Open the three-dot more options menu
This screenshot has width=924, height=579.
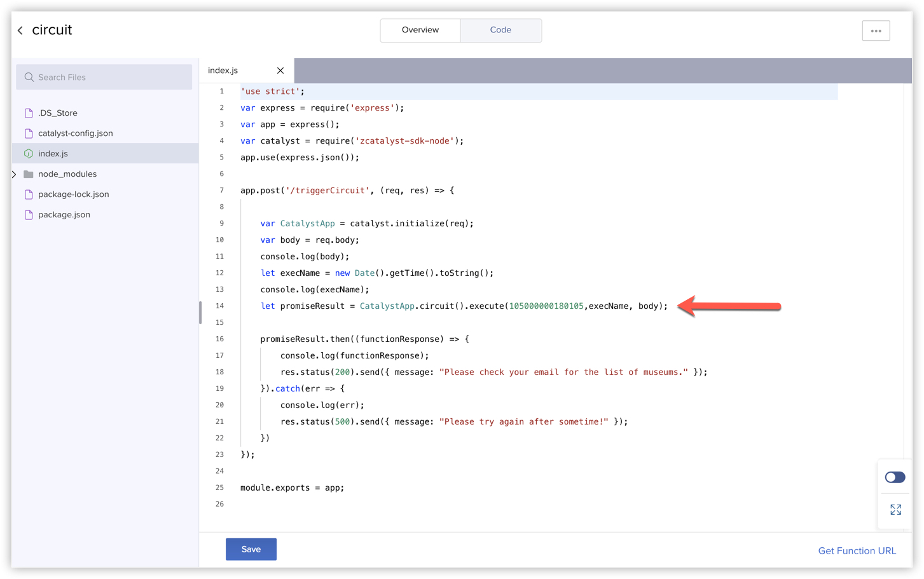tap(876, 31)
